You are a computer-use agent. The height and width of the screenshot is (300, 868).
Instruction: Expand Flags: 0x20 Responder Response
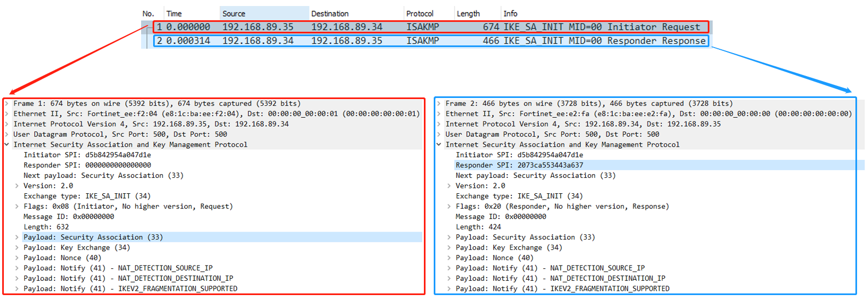coord(449,206)
